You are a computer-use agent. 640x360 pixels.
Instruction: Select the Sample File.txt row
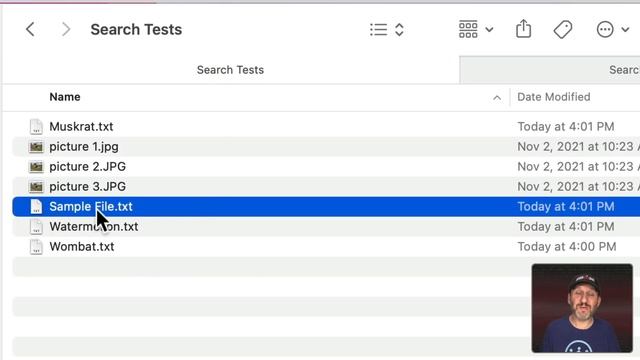[326, 207]
